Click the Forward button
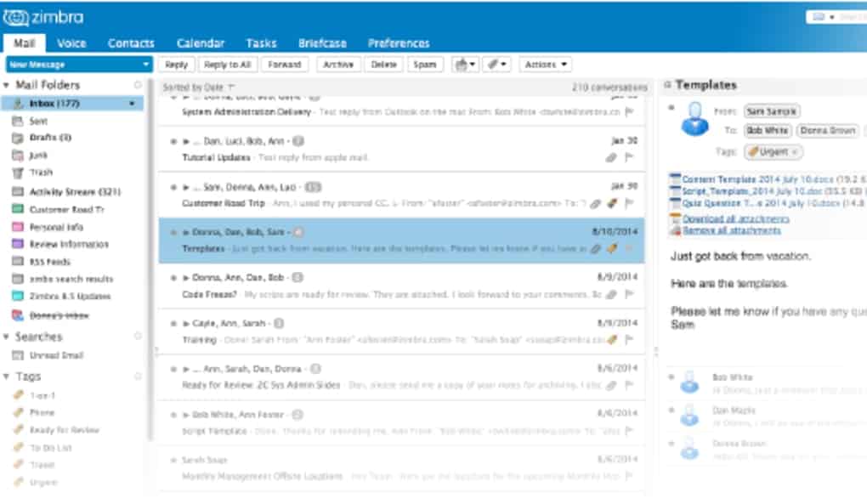Viewport: 867px width, 504px height. (284, 65)
